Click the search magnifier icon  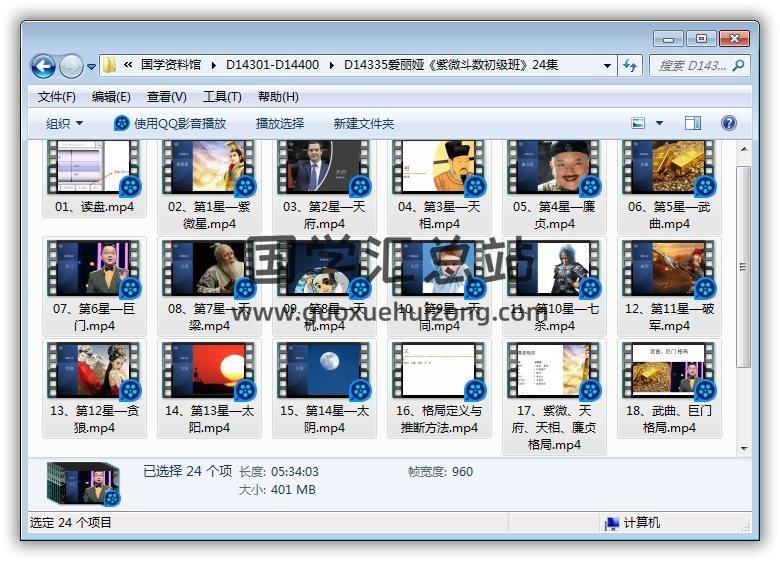[739, 66]
